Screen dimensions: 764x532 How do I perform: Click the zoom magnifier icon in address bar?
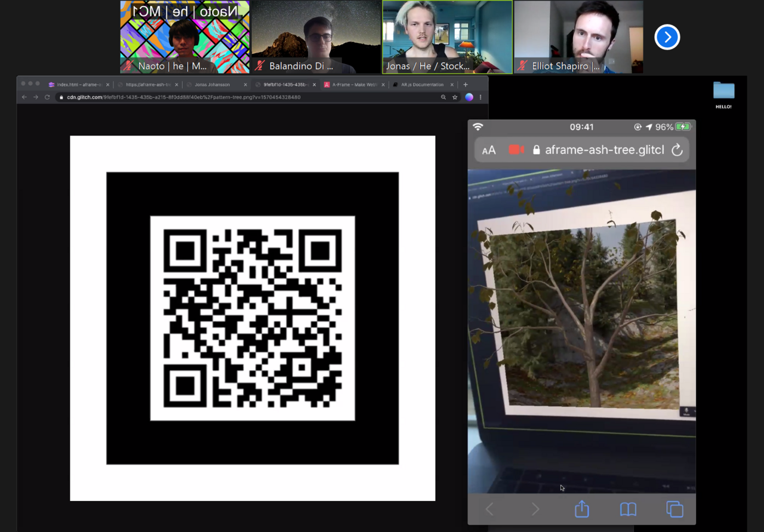(x=443, y=97)
